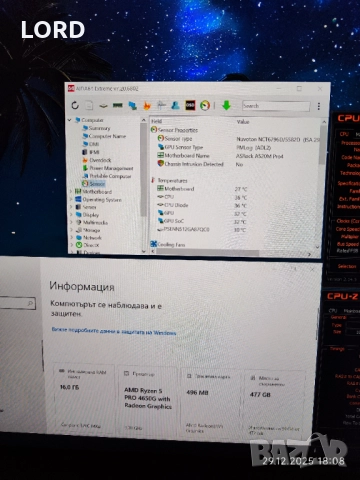Select Computer Name in the tree
Screen dimensions: 360x480
coord(104,136)
